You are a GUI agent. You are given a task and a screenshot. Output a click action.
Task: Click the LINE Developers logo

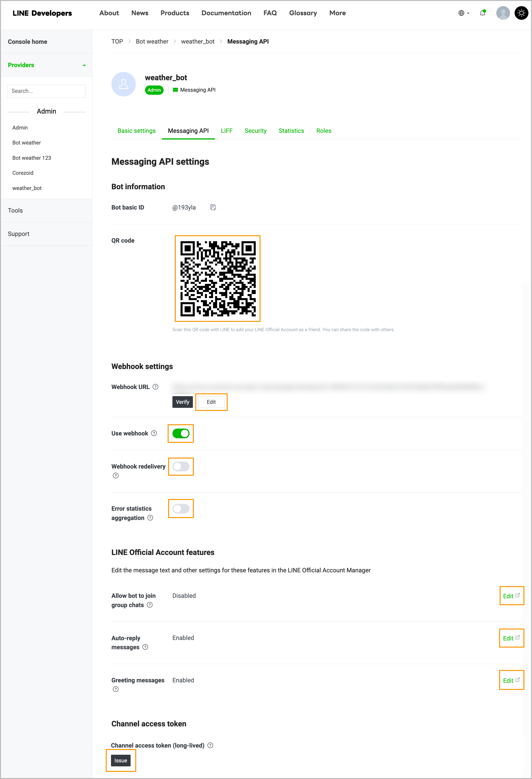(x=42, y=13)
